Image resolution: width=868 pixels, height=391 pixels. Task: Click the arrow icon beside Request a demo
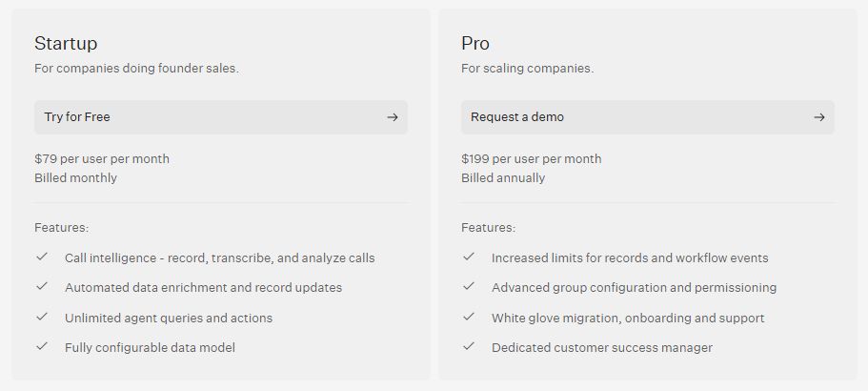(x=818, y=117)
